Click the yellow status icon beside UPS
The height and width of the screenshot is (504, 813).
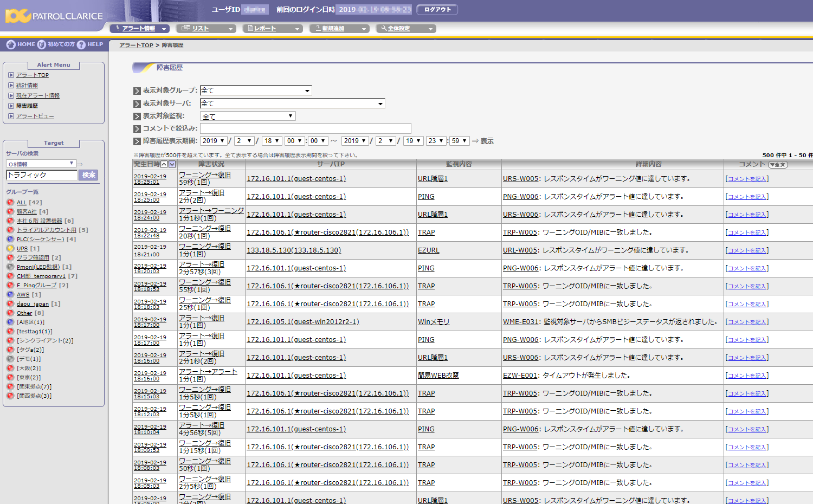tap(10, 248)
